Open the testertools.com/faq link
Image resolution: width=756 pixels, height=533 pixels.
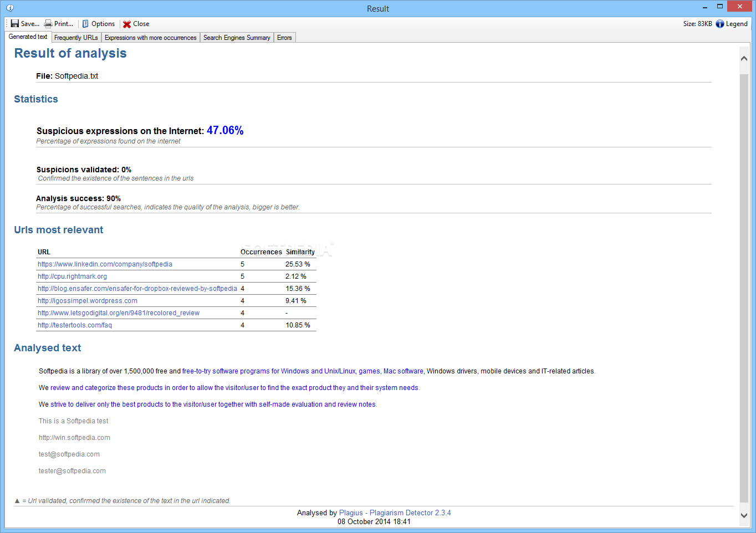pyautogui.click(x=75, y=325)
